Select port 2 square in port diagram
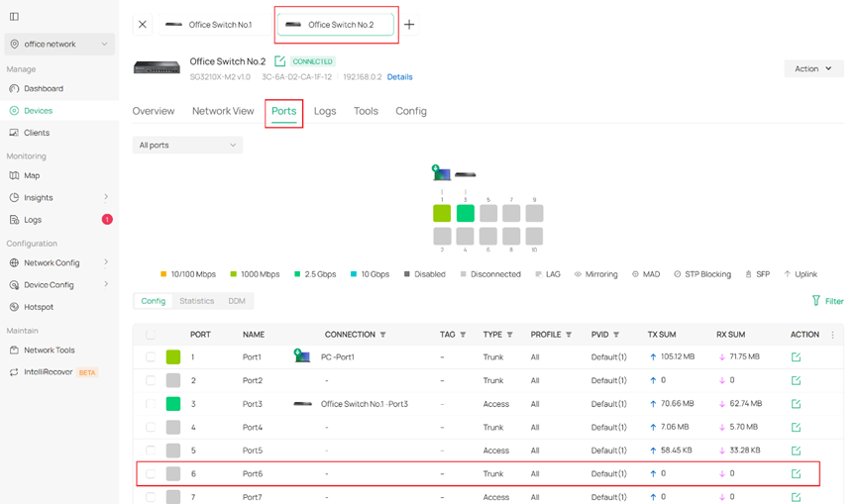This screenshot has width=857, height=504. 442,237
